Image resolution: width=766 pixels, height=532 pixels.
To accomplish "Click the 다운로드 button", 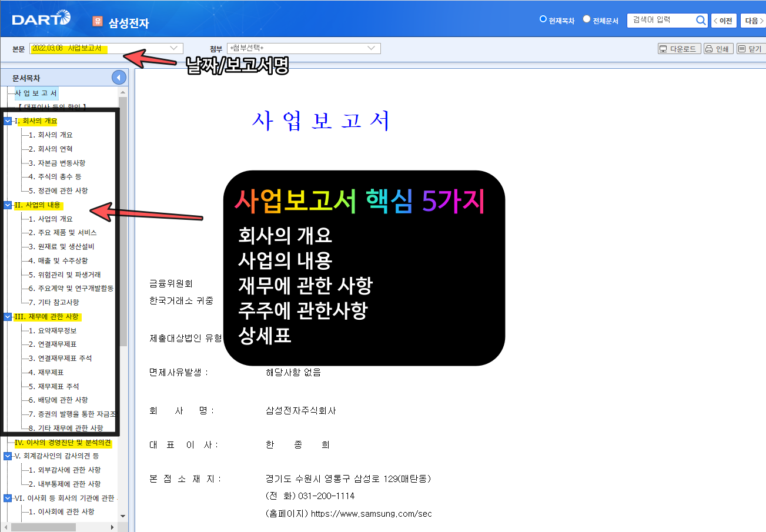I will pyautogui.click(x=679, y=49).
